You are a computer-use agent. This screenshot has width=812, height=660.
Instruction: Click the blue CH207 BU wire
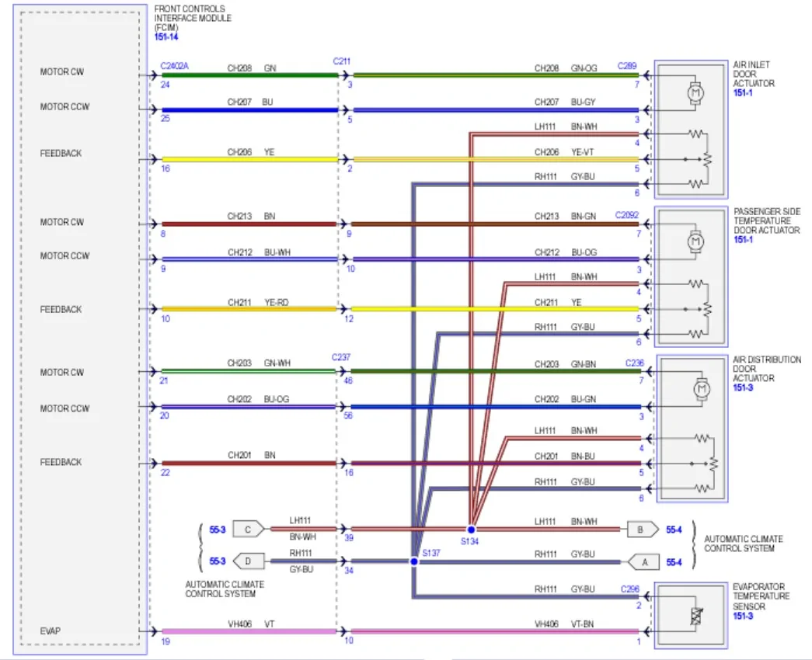pos(249,109)
